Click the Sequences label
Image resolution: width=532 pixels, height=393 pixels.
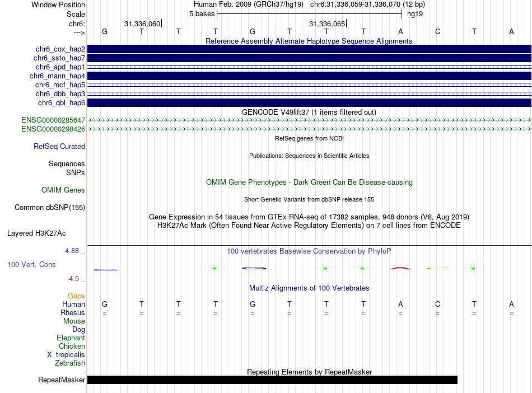pos(67,164)
